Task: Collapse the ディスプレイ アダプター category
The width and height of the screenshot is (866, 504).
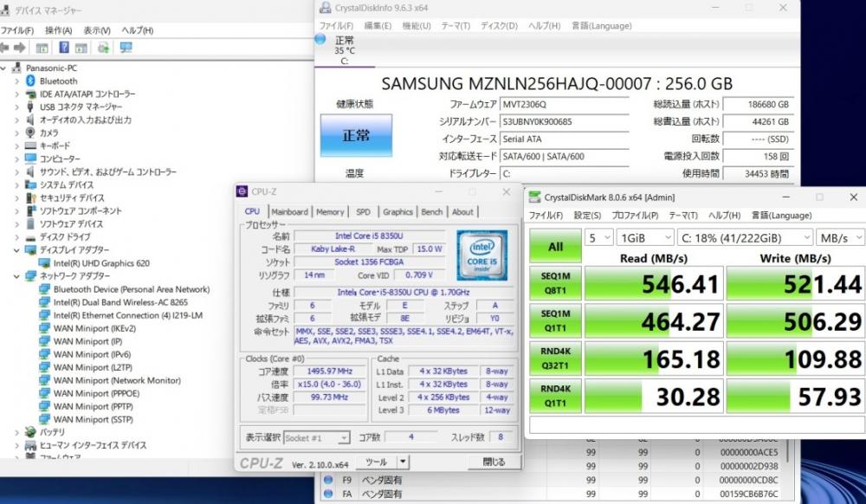Action: (16, 250)
